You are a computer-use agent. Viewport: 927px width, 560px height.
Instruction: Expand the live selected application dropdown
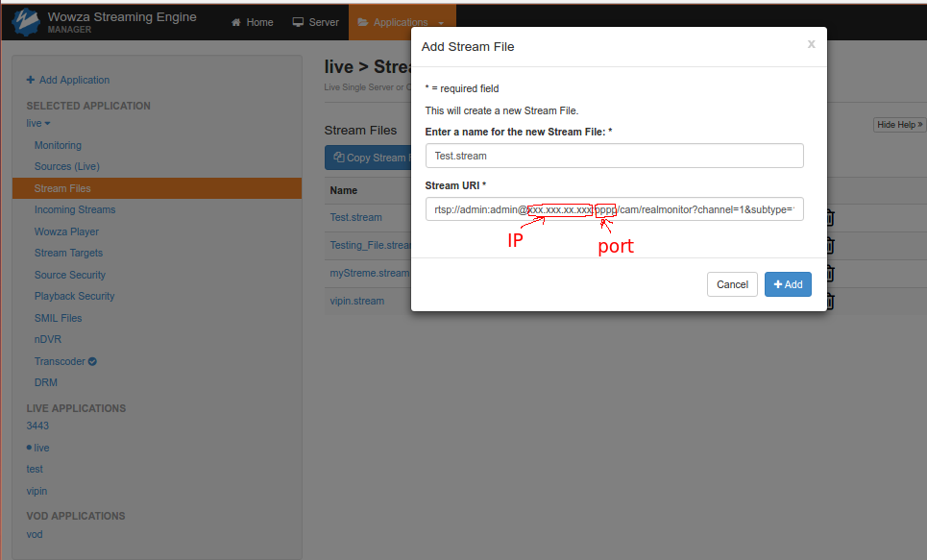tap(38, 123)
